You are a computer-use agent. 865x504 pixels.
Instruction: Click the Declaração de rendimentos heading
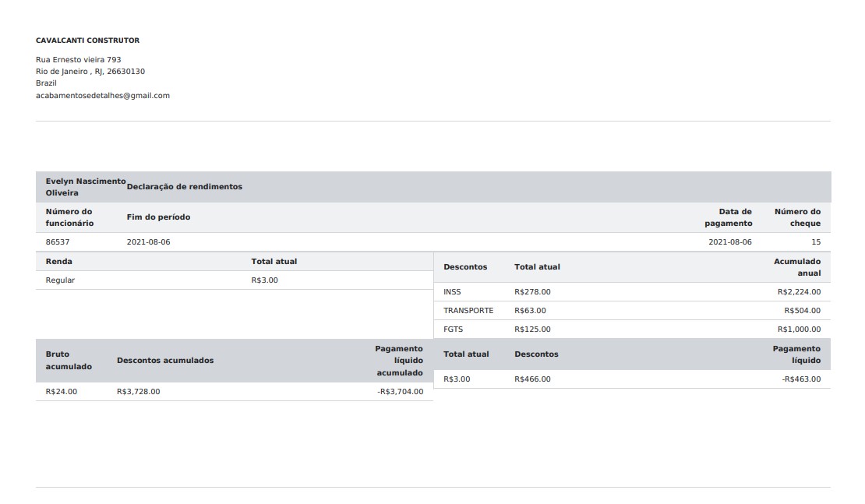pyautogui.click(x=184, y=187)
